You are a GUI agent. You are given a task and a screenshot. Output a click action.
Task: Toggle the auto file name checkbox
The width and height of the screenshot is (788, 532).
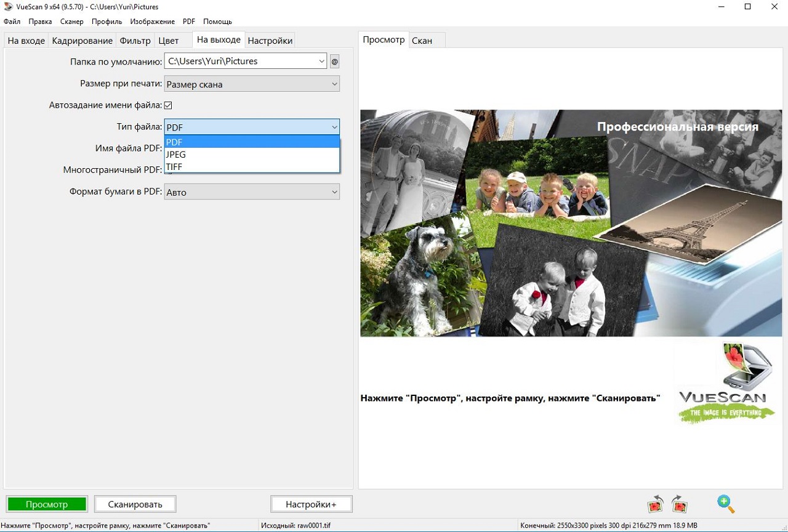click(168, 105)
